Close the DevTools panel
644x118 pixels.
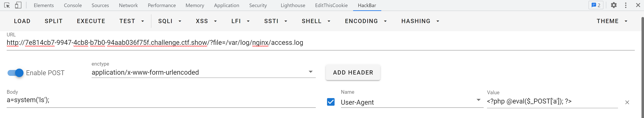pos(638,5)
